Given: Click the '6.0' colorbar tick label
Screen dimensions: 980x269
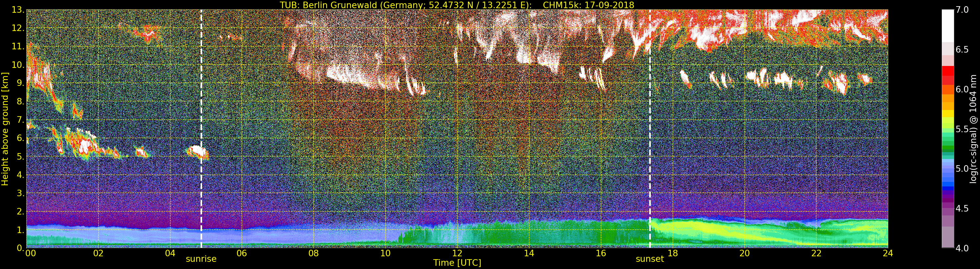Looking at the screenshot, I should pyautogui.click(x=962, y=89).
